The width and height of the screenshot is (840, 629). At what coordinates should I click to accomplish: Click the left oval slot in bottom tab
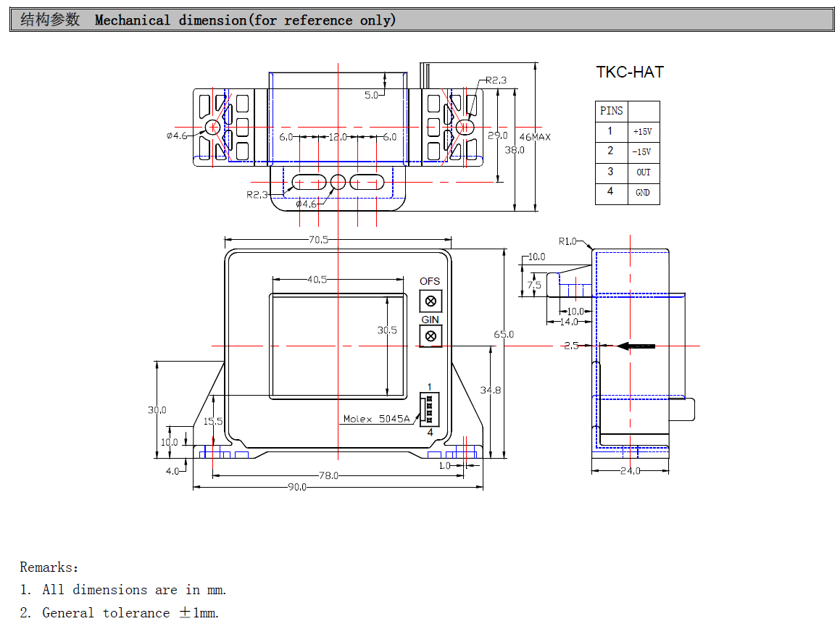309,182
